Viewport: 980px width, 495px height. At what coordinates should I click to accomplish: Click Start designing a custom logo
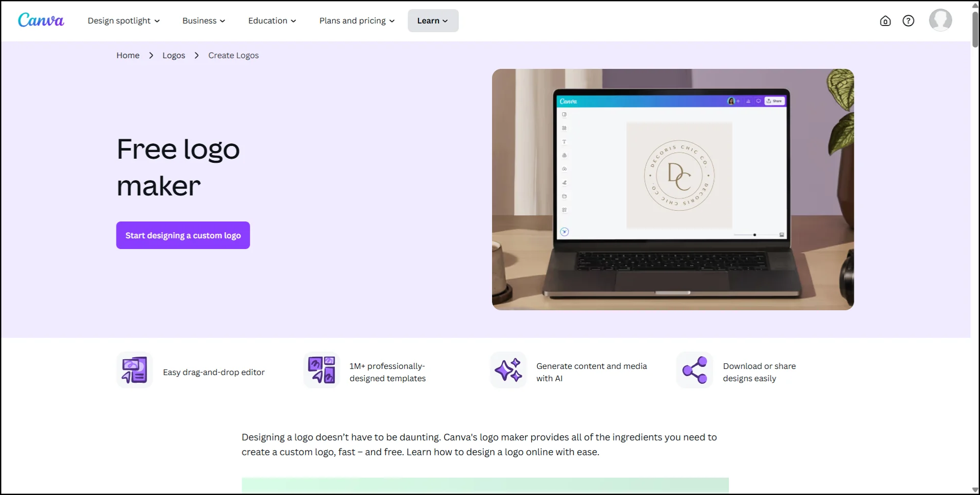pos(183,235)
